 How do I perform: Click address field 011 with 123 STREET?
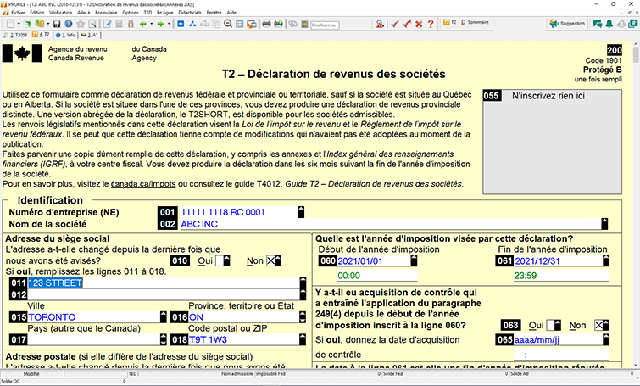point(164,283)
